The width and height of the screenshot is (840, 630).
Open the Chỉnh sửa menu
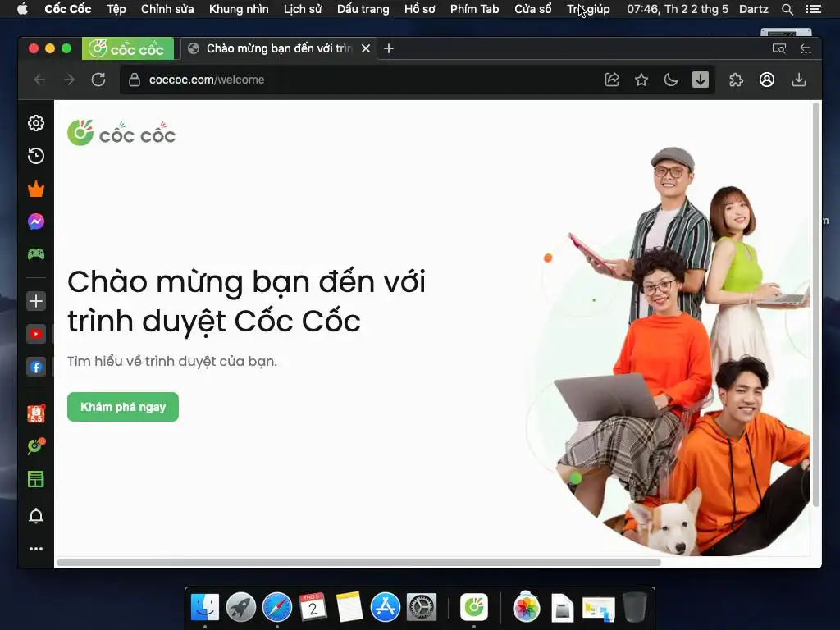point(167,9)
